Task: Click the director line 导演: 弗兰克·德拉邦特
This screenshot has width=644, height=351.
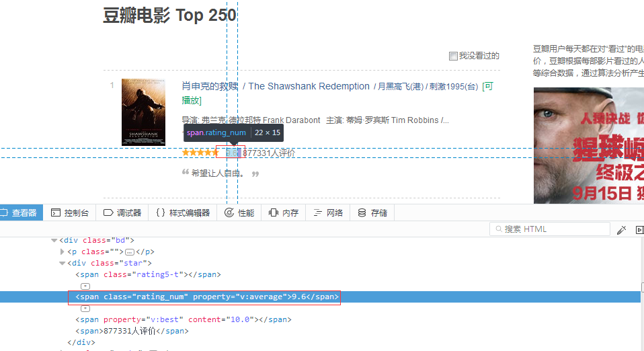Action: [251, 120]
